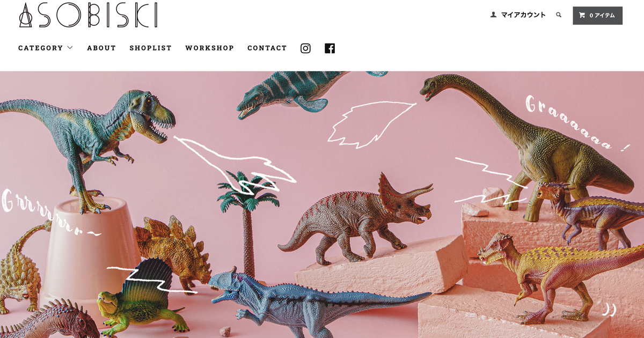This screenshot has width=644, height=338.
Task: Open the Facebook icon link
Action: click(330, 48)
